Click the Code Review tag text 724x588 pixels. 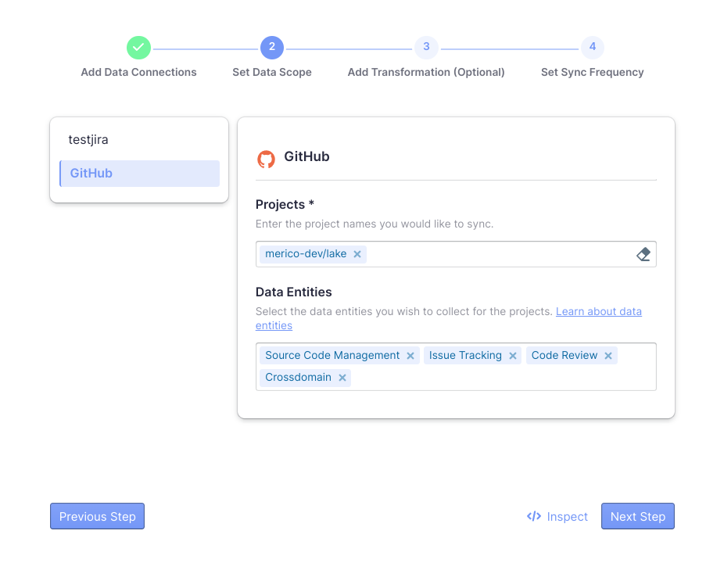pyautogui.click(x=565, y=355)
